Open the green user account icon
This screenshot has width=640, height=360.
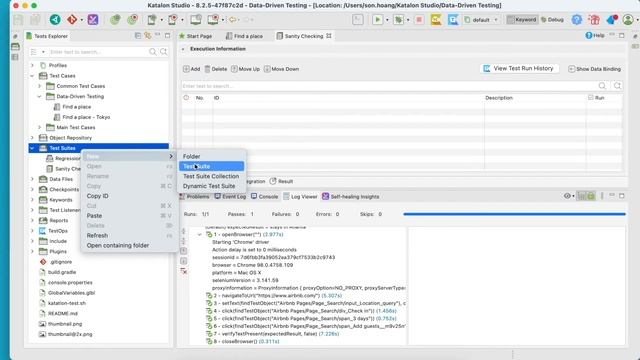click(x=628, y=19)
